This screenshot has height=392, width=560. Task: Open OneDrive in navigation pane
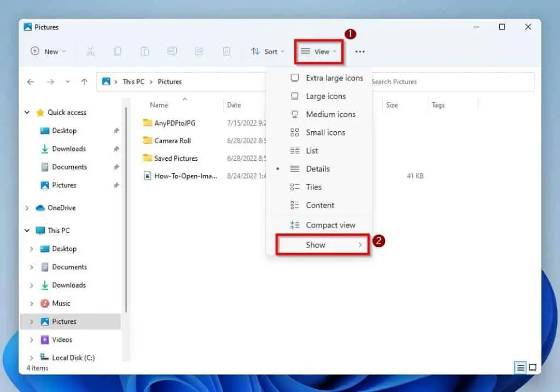pyautogui.click(x=61, y=208)
